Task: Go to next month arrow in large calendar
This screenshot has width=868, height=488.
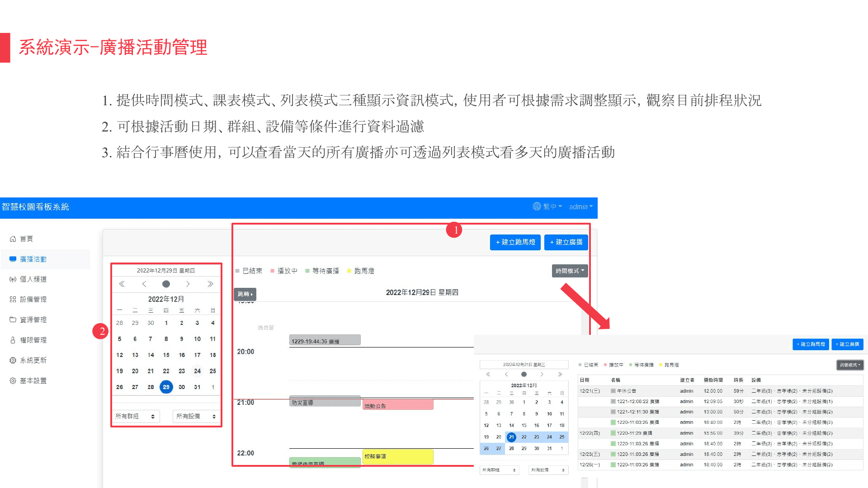Action: (188, 284)
